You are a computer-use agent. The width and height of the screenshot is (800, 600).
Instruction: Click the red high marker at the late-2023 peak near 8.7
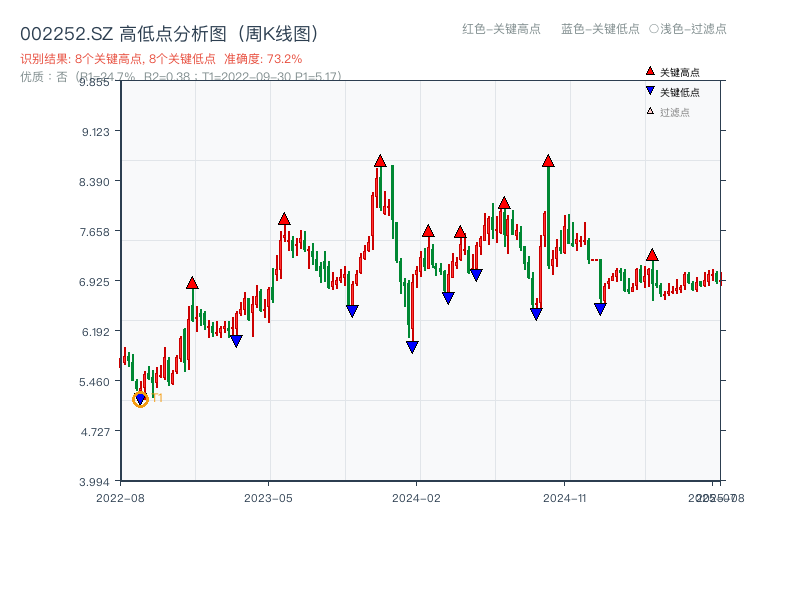[380, 161]
